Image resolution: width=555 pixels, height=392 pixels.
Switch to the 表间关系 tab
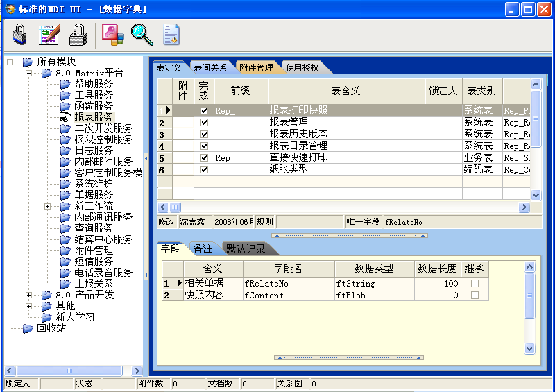coord(210,67)
